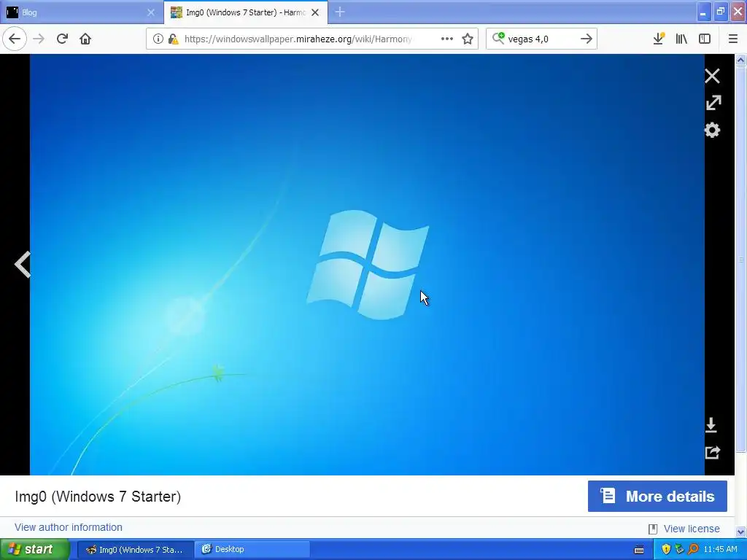Open a new browser tab

(340, 12)
